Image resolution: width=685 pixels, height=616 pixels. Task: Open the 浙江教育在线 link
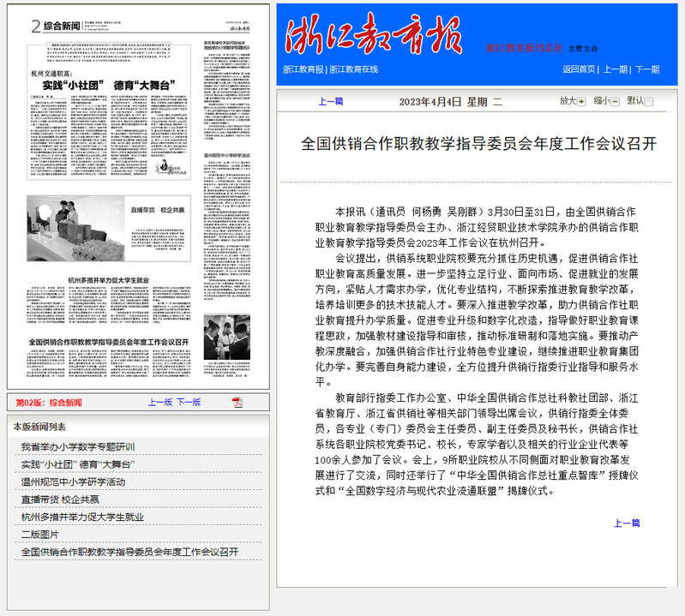[353, 69]
